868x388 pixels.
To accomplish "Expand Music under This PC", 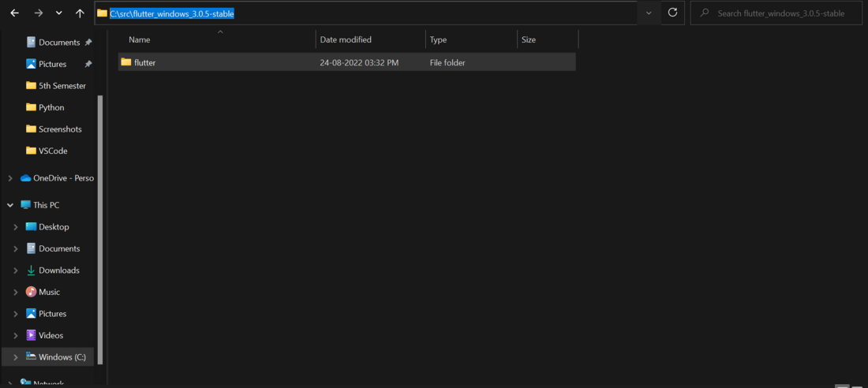I will click(16, 292).
